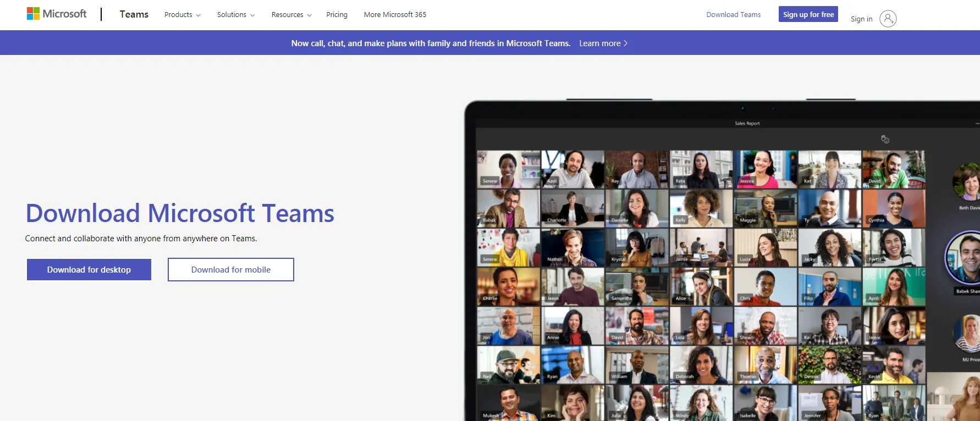Select the video tile labeled Chris
980x421 pixels.
[x=766, y=286]
